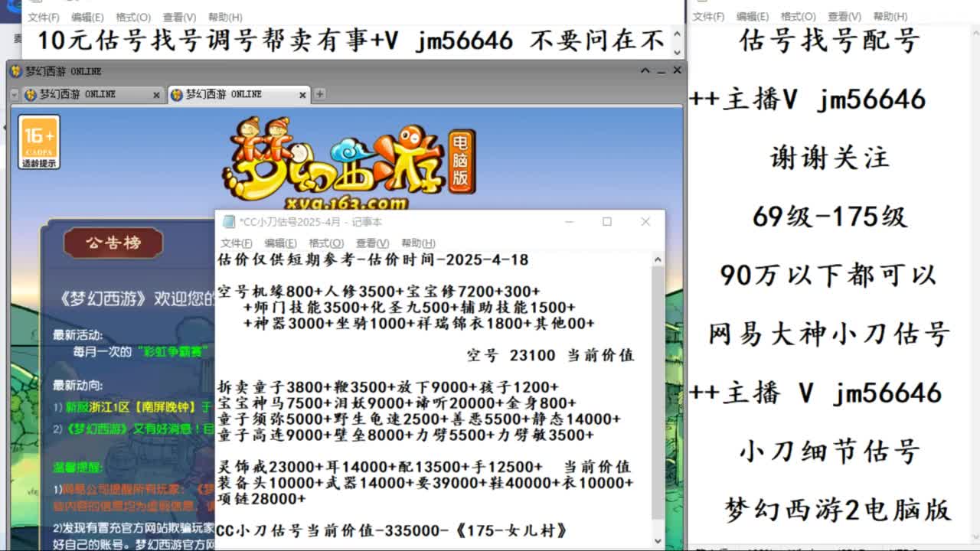Viewport: 980px width, 551px height.
Task: Click the text 估号找号配号 in right Notepad
Action: [x=830, y=40]
